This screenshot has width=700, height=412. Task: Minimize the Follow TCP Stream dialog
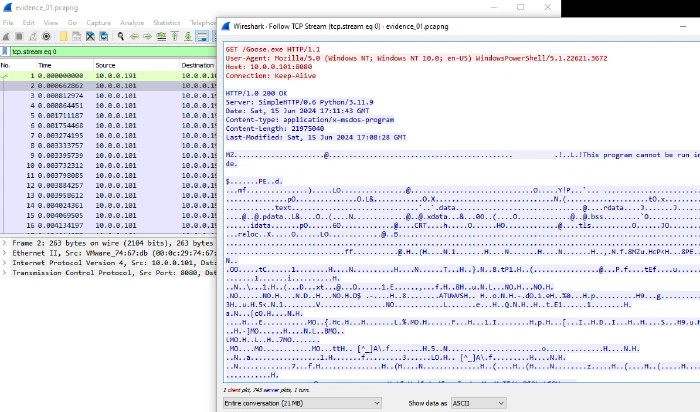[x=683, y=26]
